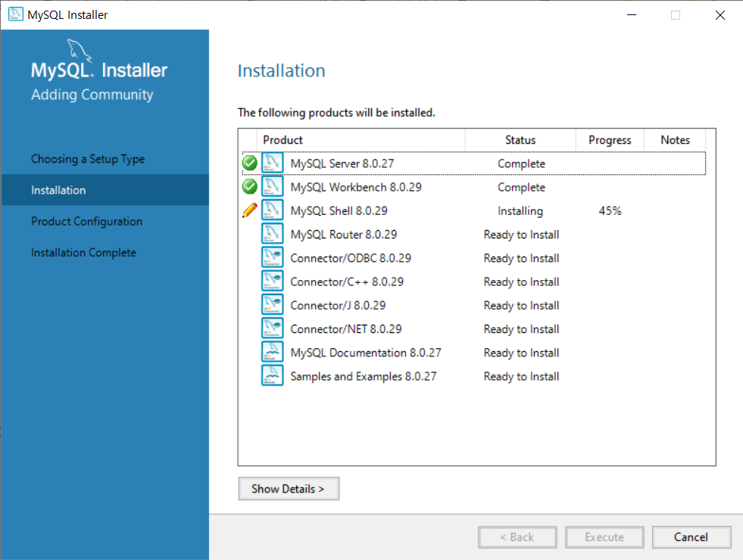Click the Status column header
Screen dimensions: 743x560
click(520, 140)
